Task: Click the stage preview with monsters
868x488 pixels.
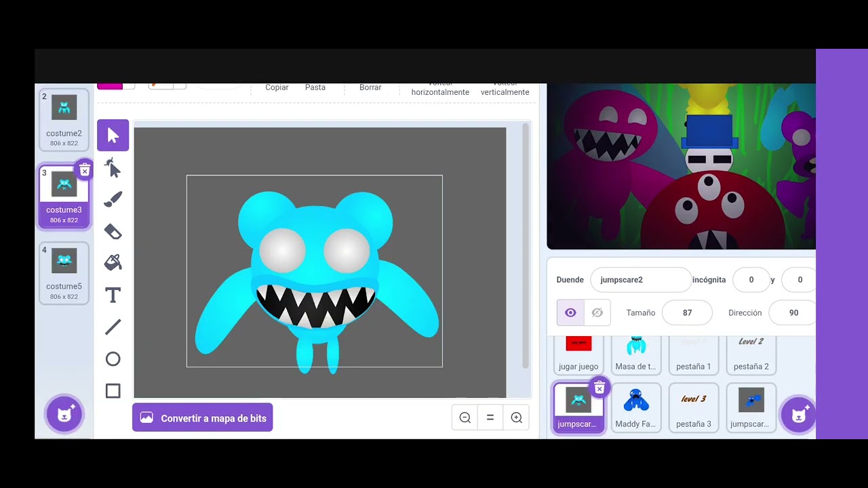Action: coord(681,167)
